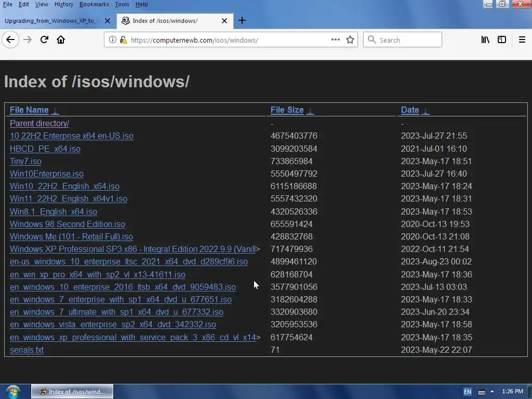Activate Index of /isos/wind... taskbar button
This screenshot has width=532, height=399.
point(72,392)
